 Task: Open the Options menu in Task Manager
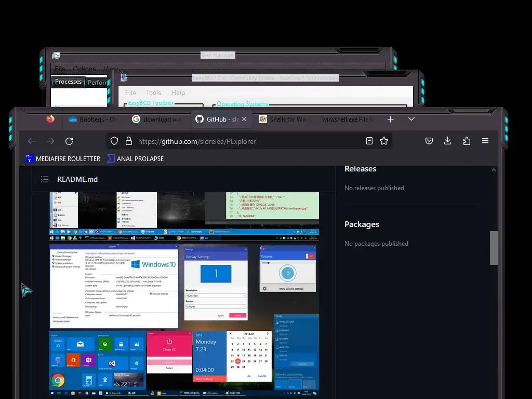pos(84,69)
